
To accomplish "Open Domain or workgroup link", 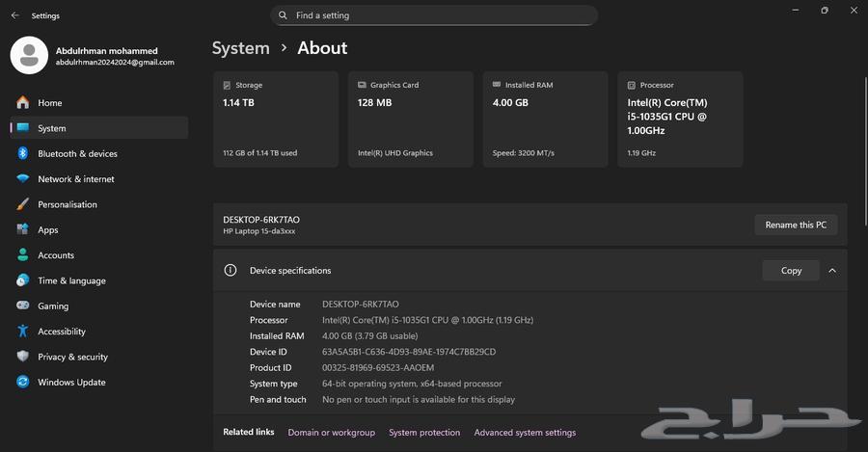I will tap(331, 433).
